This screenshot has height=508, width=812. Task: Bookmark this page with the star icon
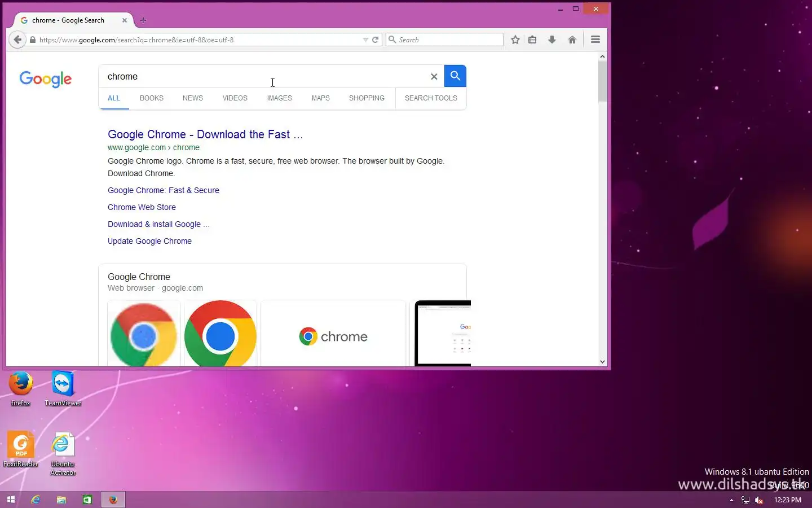pyautogui.click(x=515, y=40)
